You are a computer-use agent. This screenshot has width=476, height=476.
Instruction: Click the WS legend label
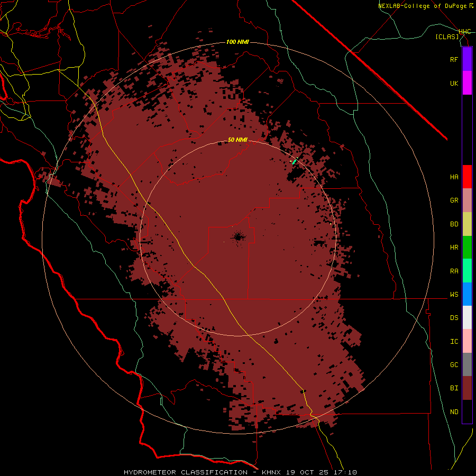point(454,295)
